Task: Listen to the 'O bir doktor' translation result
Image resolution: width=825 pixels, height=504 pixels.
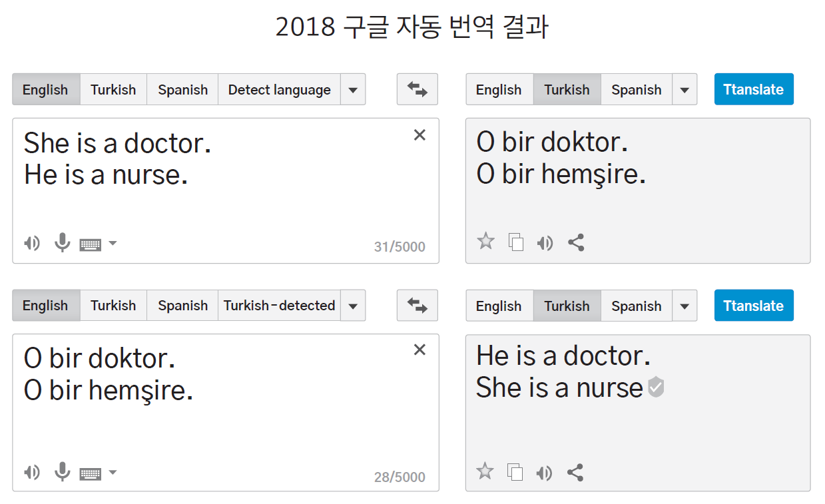Action: (x=545, y=243)
